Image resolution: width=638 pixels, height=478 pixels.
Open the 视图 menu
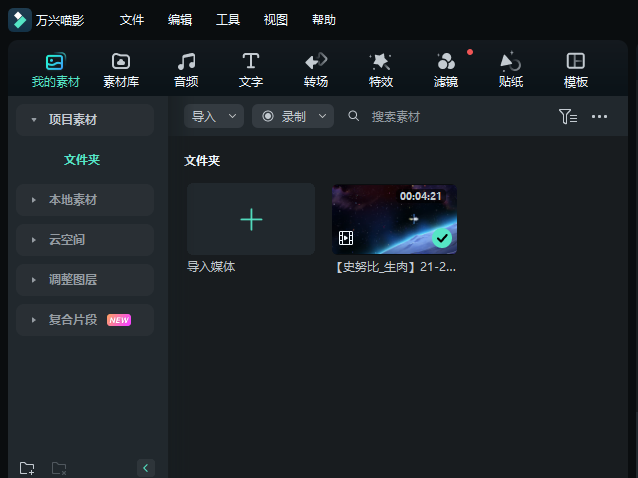(275, 20)
